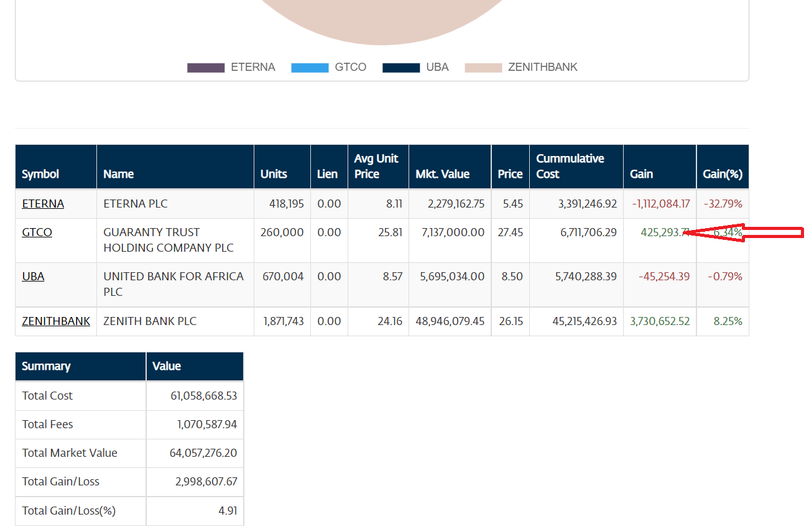Toggle GTCO legend color swatch
The width and height of the screenshot is (809, 532).
tap(310, 68)
